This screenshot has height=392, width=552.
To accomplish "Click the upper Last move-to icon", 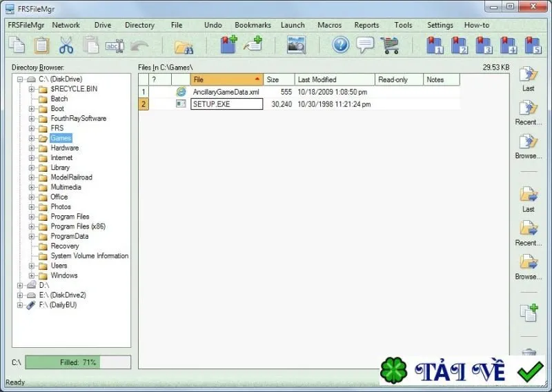I will (x=529, y=75).
